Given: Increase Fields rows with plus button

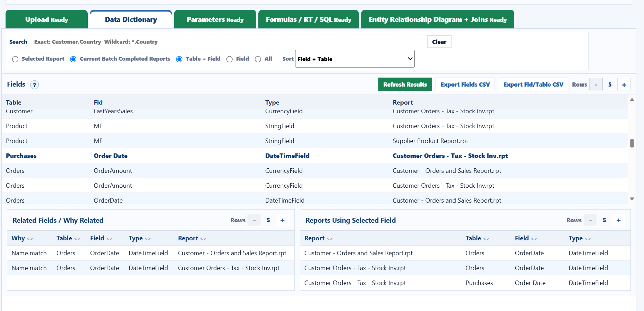Looking at the screenshot, I should coord(624,85).
